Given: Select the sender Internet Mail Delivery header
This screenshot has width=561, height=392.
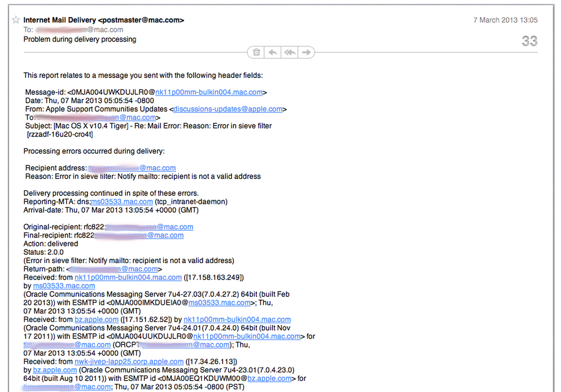Looking at the screenshot, I should coord(103,20).
